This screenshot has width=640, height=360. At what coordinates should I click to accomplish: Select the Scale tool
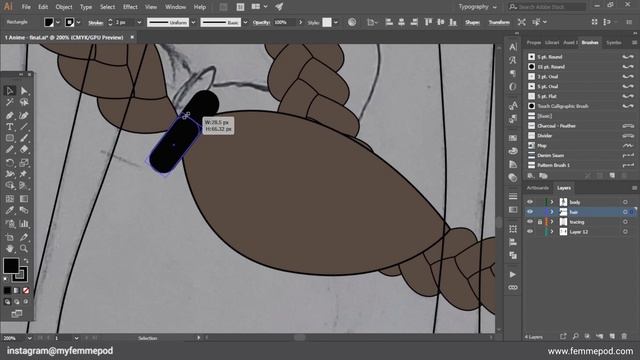pos(24,163)
